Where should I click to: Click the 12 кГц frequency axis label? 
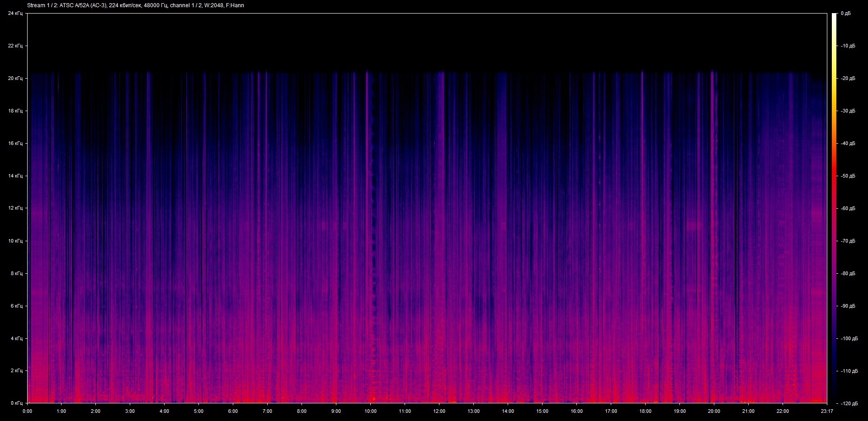[x=15, y=208]
